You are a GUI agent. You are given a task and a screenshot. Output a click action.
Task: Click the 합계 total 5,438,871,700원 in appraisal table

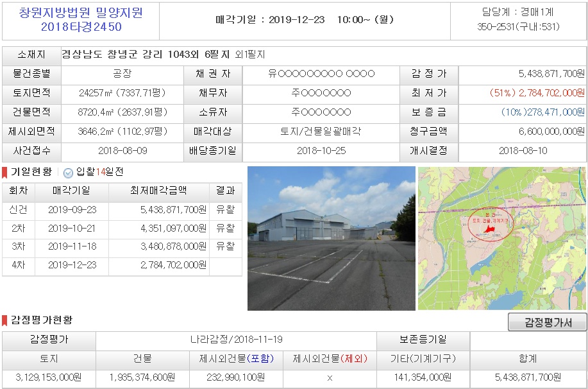coord(528,377)
